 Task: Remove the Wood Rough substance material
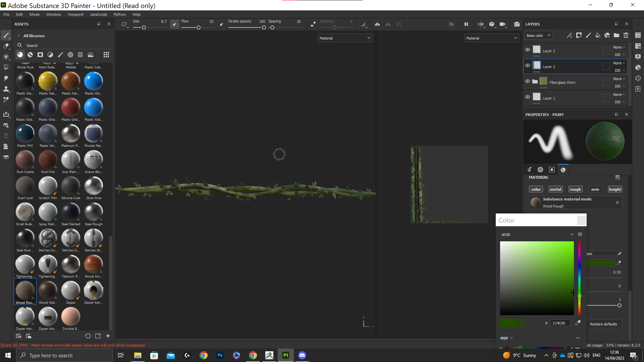point(618,202)
